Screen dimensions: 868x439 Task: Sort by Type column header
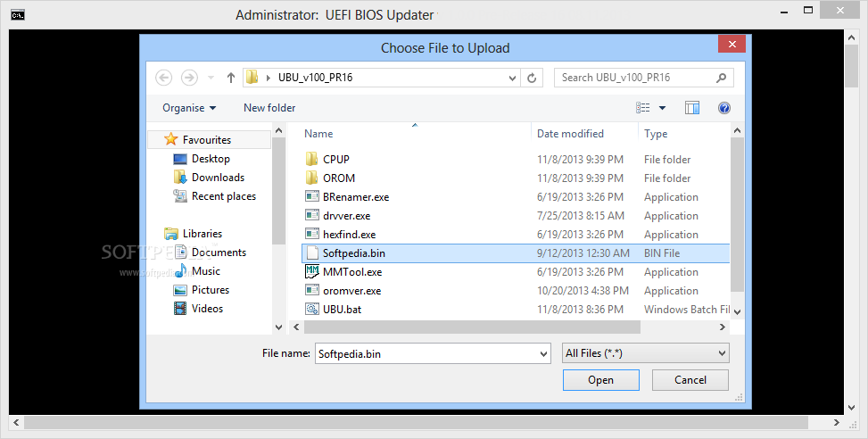tap(656, 134)
